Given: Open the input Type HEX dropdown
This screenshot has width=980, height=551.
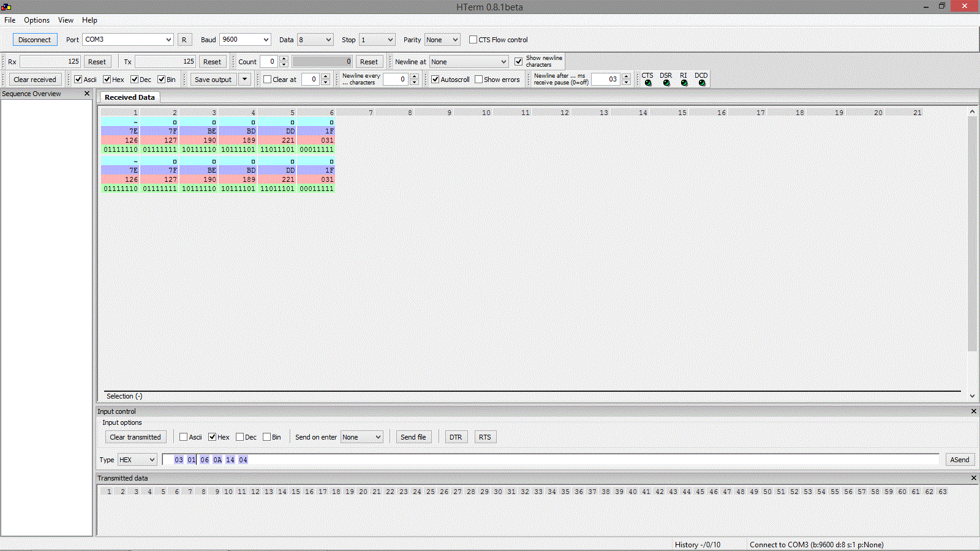Looking at the screenshot, I should tap(137, 460).
